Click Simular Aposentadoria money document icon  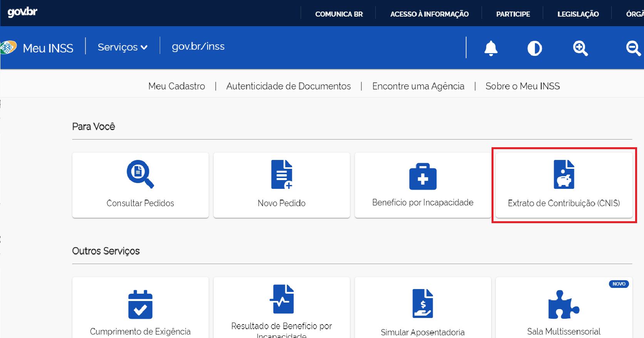pyautogui.click(x=423, y=303)
